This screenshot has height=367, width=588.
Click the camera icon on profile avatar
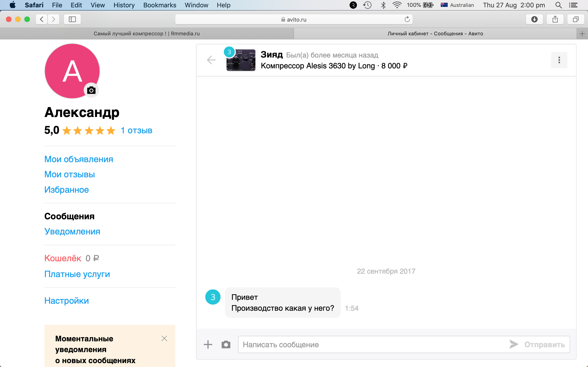pyautogui.click(x=91, y=90)
